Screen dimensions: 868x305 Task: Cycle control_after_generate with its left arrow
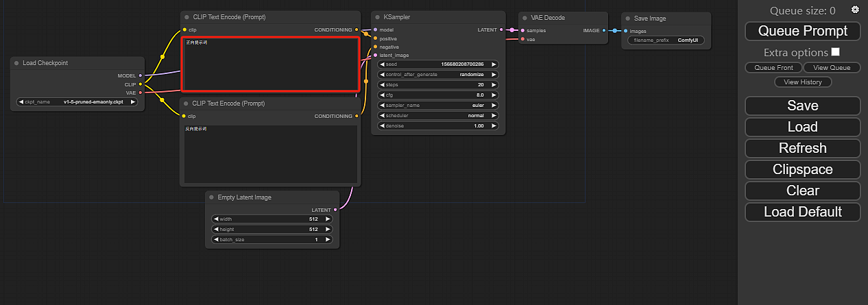[x=382, y=74]
